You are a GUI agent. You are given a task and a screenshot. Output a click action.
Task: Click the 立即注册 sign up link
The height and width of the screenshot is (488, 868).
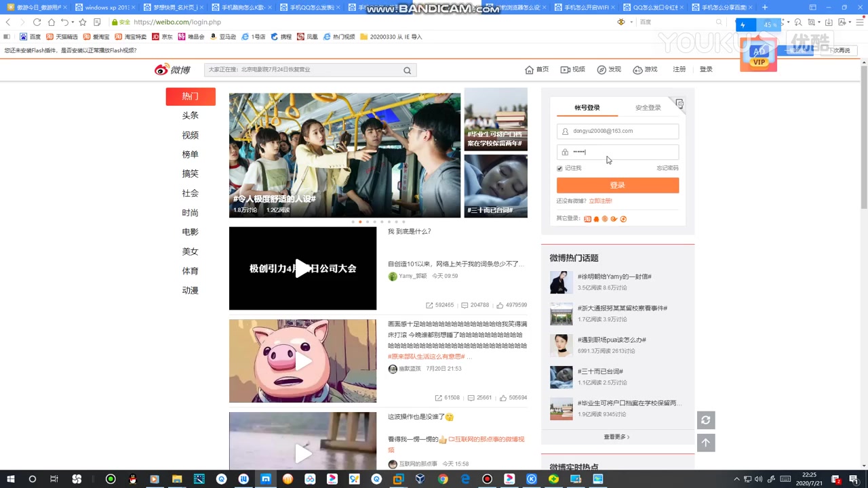tap(600, 201)
